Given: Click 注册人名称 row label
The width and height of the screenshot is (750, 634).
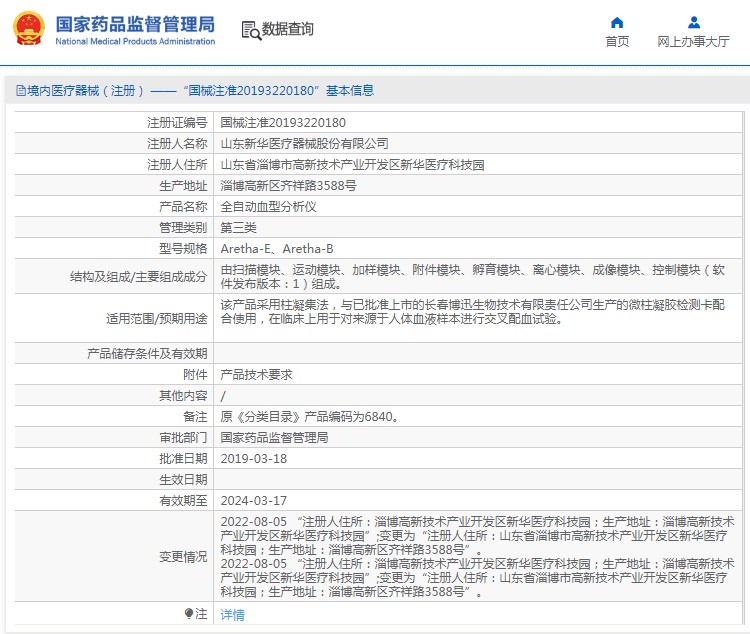Looking at the screenshot, I should pyautogui.click(x=177, y=144).
